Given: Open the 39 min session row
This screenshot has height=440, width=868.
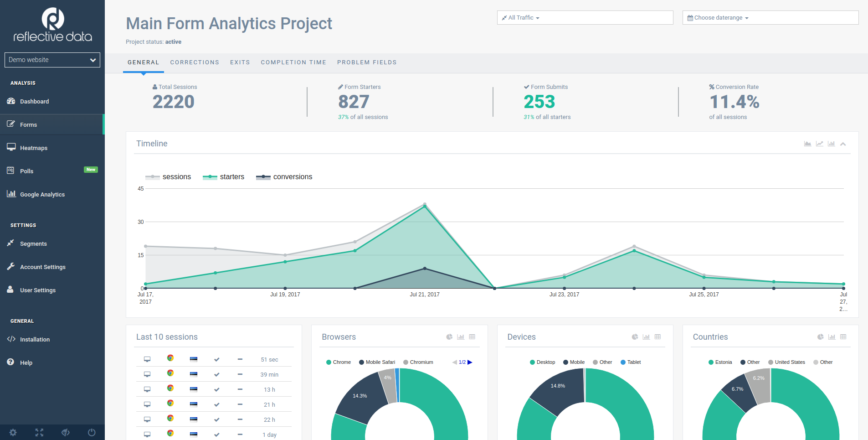Looking at the screenshot, I should pos(214,374).
